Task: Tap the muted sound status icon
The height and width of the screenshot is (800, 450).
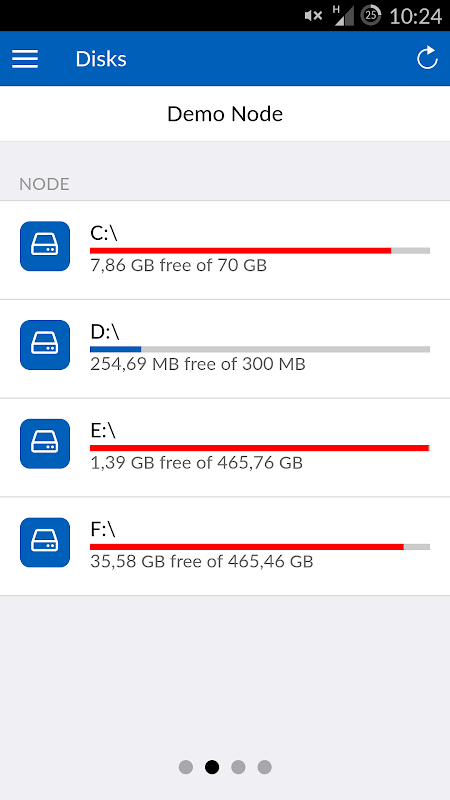Action: pyautogui.click(x=313, y=16)
